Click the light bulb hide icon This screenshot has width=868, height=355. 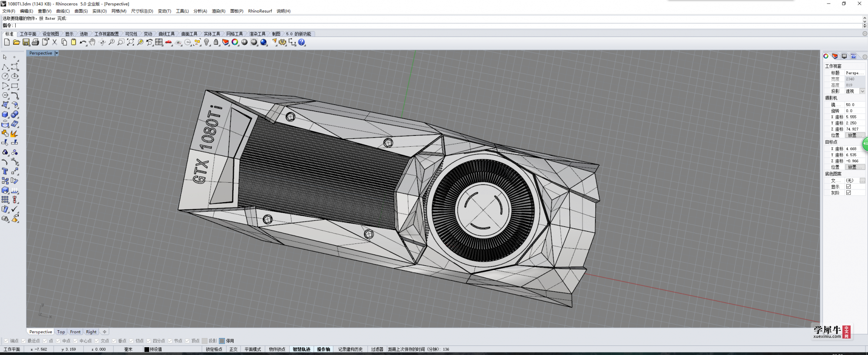(x=207, y=42)
